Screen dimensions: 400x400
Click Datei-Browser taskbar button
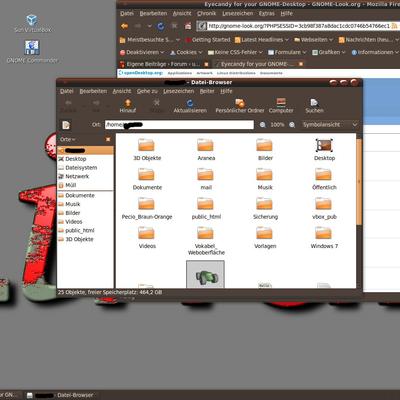click(x=60, y=395)
